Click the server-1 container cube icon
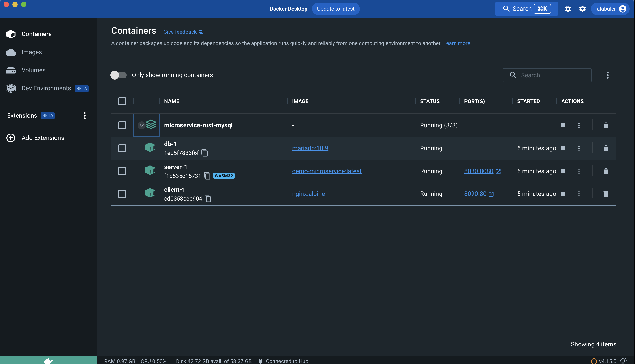Image resolution: width=635 pixels, height=364 pixels. [150, 170]
